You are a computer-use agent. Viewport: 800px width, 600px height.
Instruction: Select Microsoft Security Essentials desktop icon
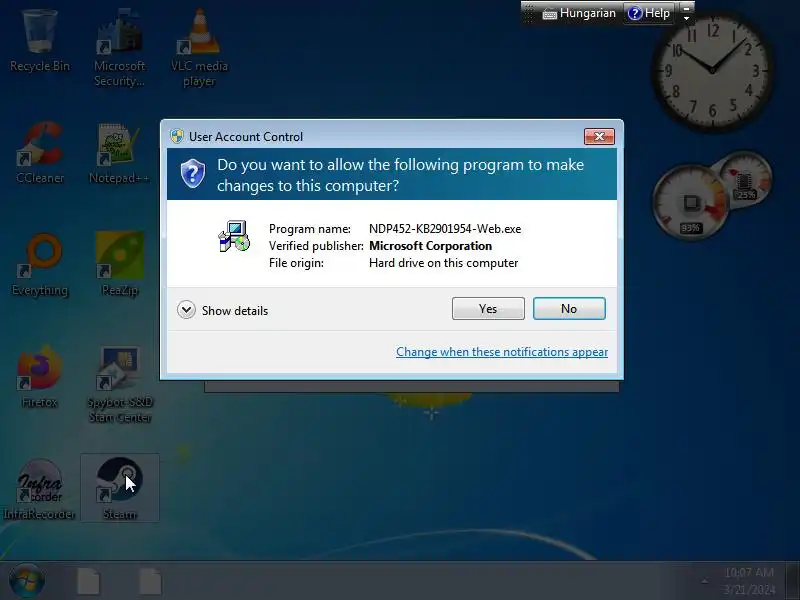[119, 47]
